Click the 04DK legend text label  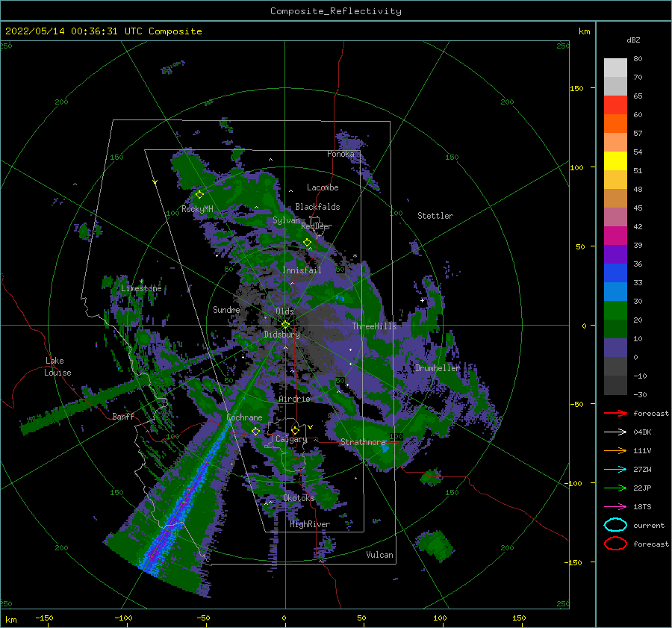642,432
